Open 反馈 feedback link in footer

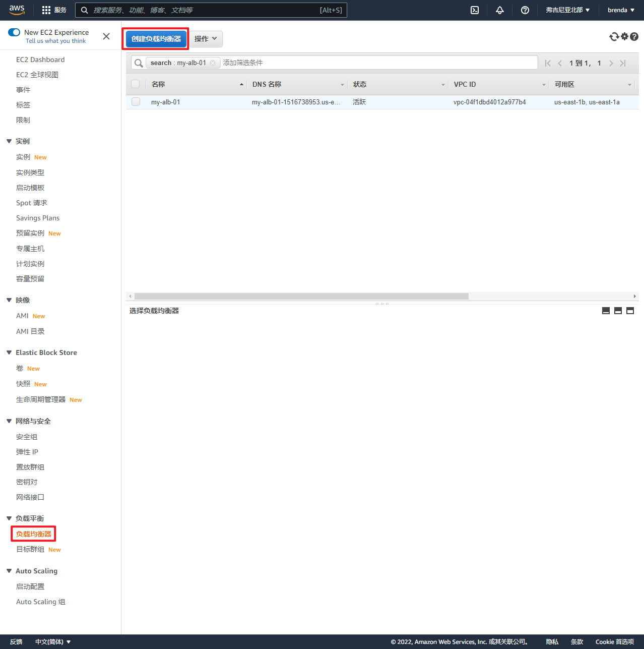click(16, 642)
